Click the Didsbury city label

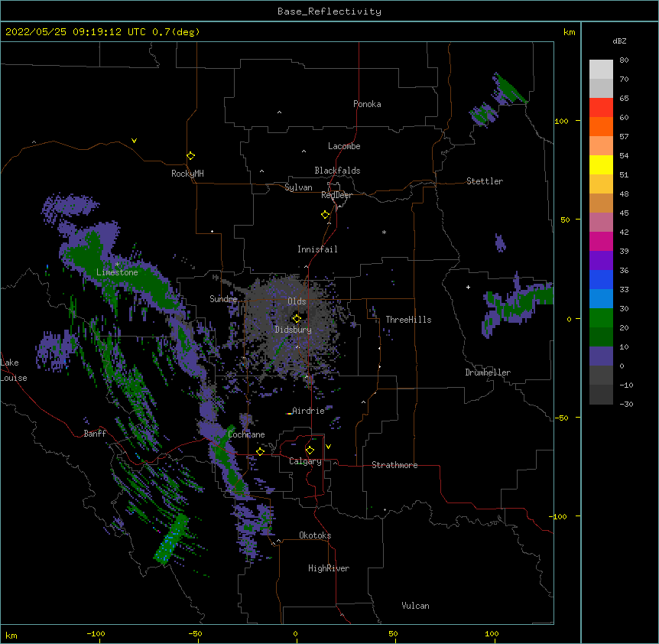[294, 330]
